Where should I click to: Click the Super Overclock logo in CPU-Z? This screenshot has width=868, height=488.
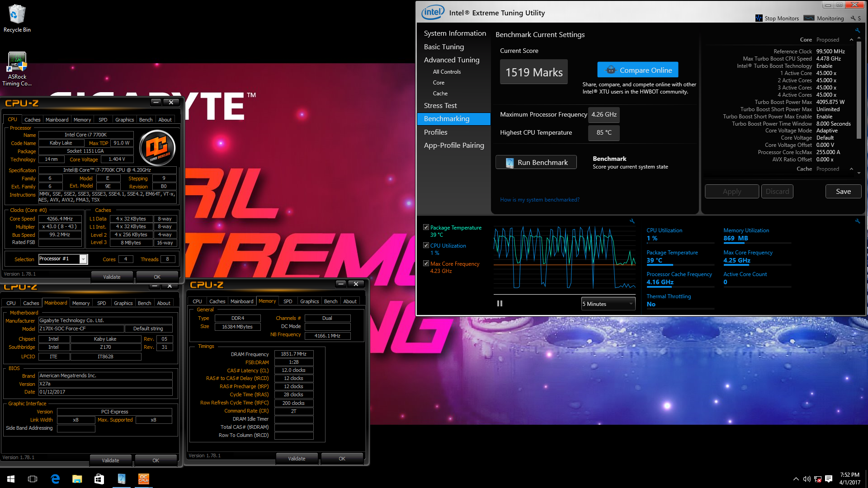pos(157,148)
